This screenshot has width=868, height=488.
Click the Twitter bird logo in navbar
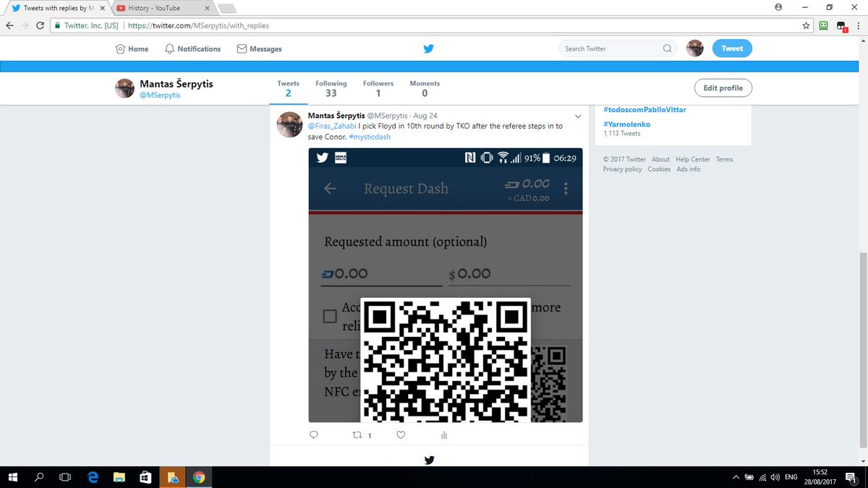(428, 48)
